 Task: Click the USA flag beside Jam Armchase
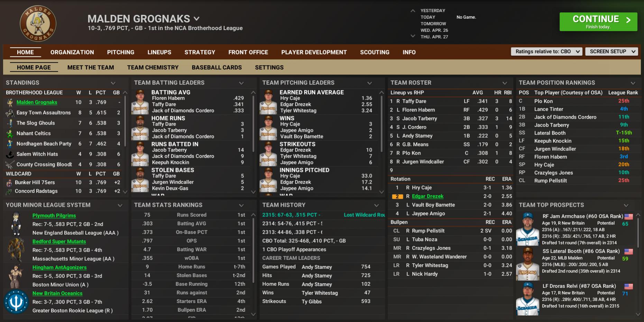click(628, 217)
